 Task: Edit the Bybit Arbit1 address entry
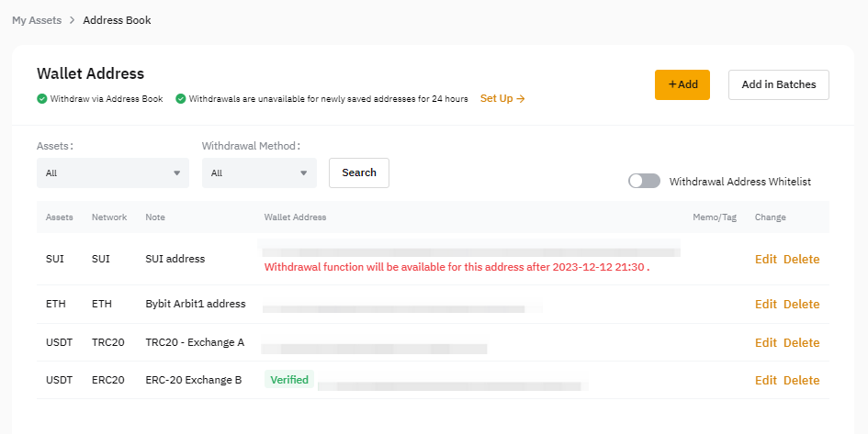tap(765, 305)
